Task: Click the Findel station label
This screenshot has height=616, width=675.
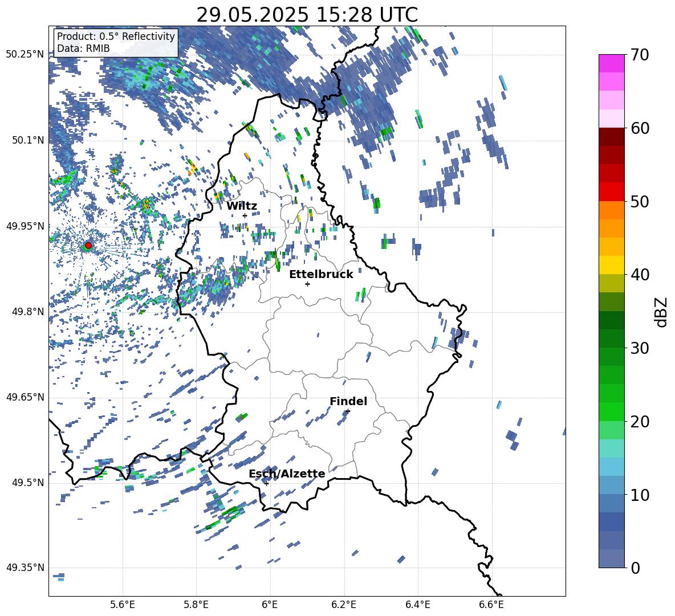Action: [x=348, y=401]
